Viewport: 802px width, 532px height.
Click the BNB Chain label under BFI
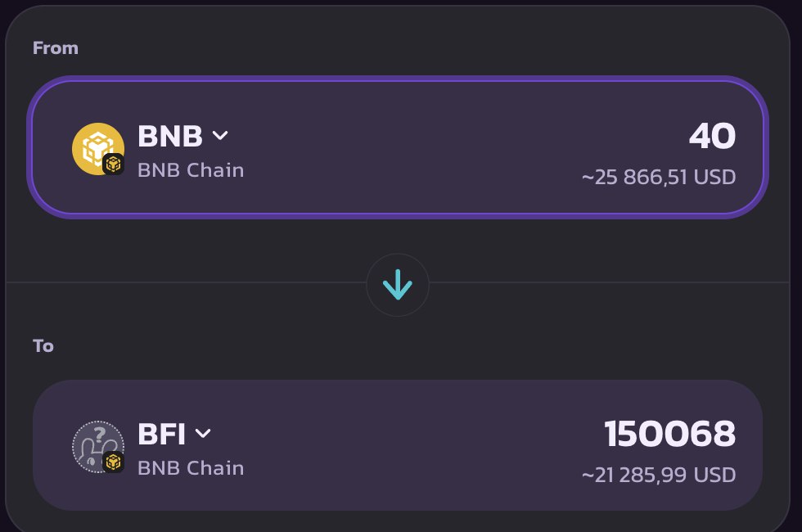coord(191,468)
